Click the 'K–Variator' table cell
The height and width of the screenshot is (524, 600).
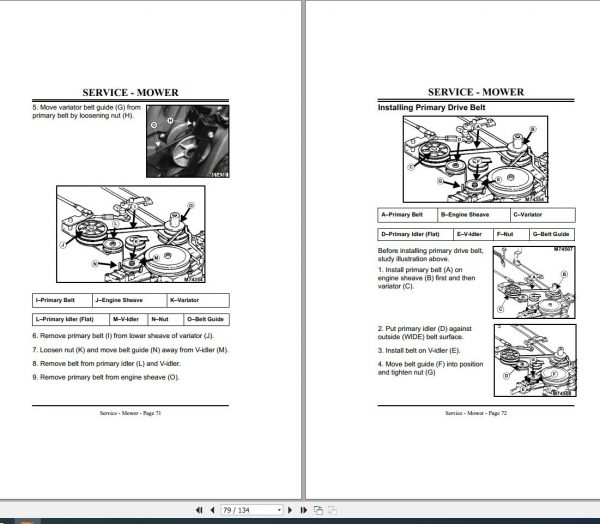[198, 300]
